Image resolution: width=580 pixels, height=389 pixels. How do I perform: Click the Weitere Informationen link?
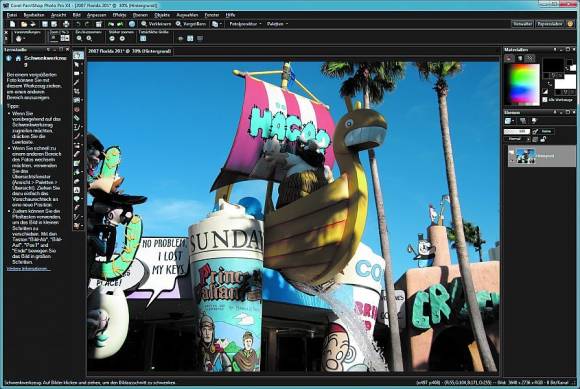click(x=28, y=269)
